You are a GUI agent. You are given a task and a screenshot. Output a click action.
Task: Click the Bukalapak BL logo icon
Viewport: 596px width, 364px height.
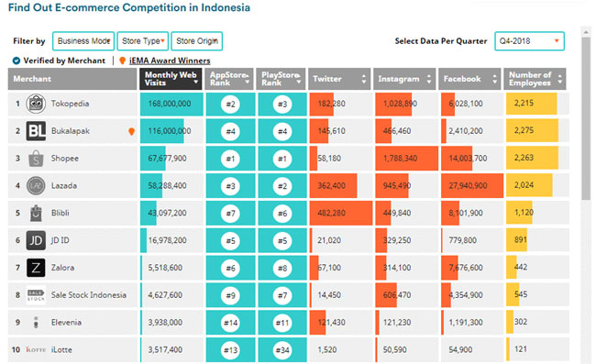coord(36,131)
